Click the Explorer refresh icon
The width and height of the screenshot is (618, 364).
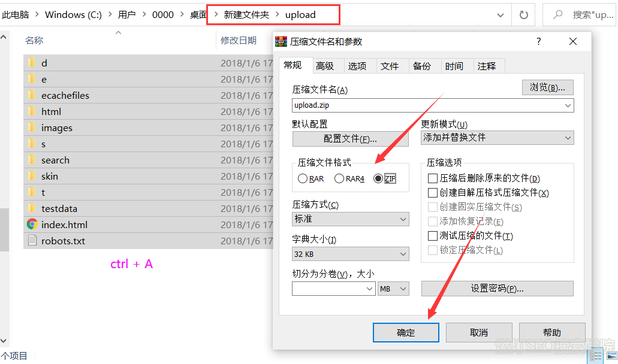point(523,15)
